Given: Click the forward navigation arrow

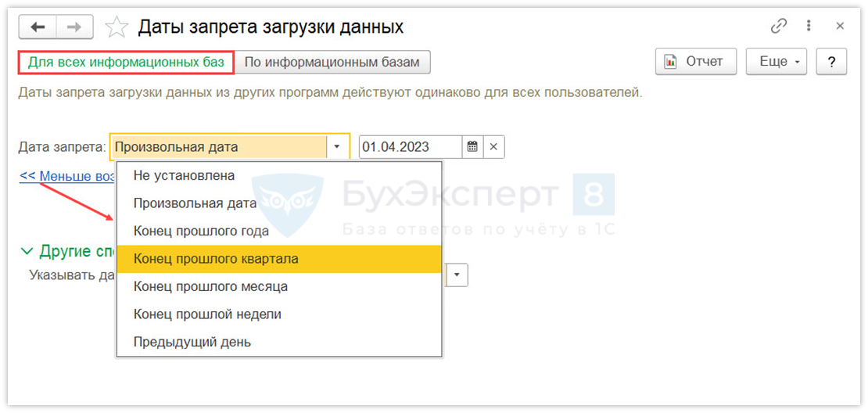Looking at the screenshot, I should (74, 27).
